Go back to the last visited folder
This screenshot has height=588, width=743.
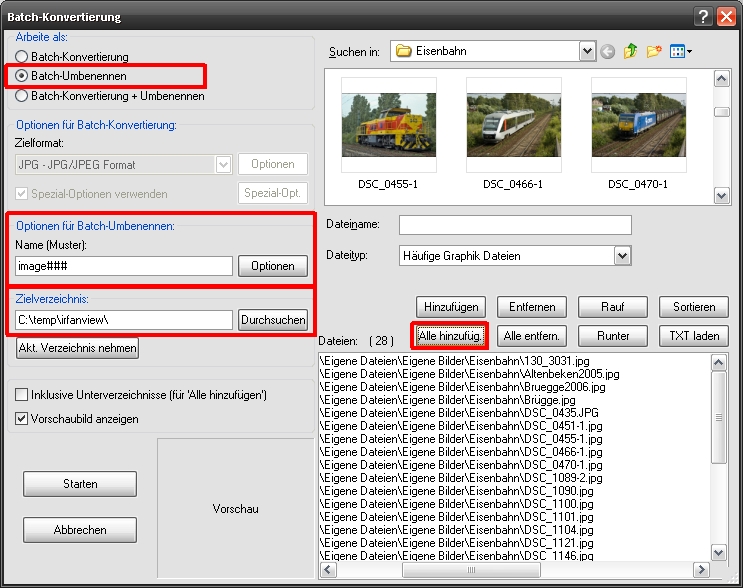[x=607, y=51]
